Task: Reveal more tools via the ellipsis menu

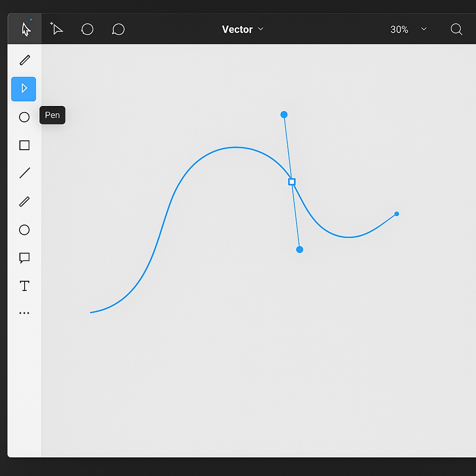Action: [24, 312]
